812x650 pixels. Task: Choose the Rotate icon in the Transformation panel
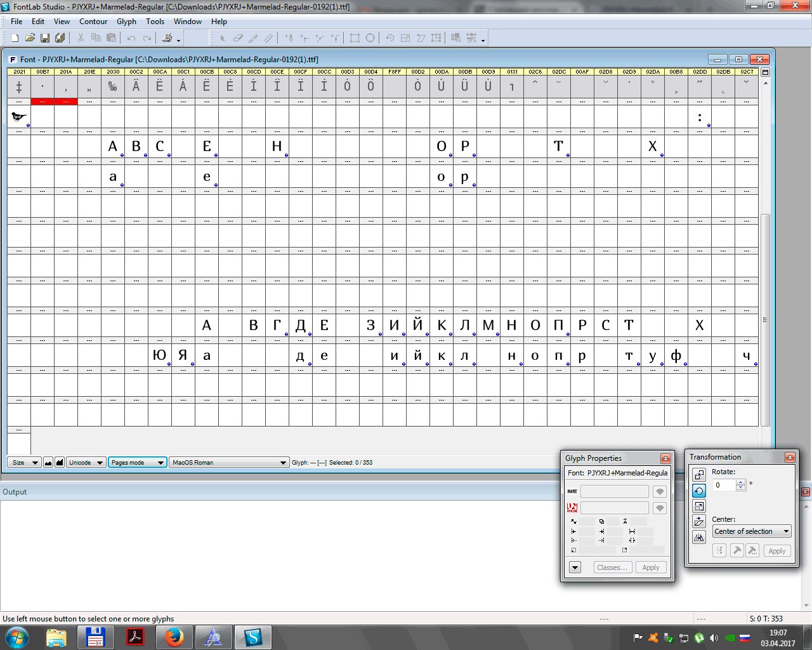tap(698, 491)
